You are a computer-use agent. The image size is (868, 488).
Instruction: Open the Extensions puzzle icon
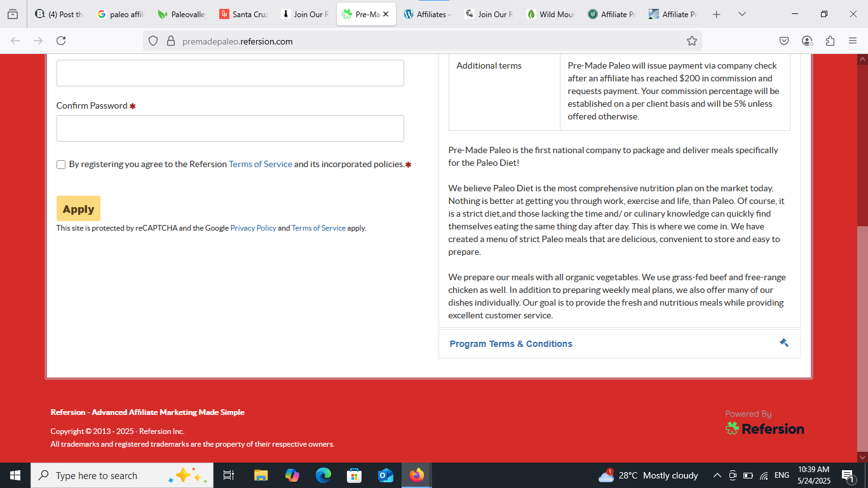point(830,41)
